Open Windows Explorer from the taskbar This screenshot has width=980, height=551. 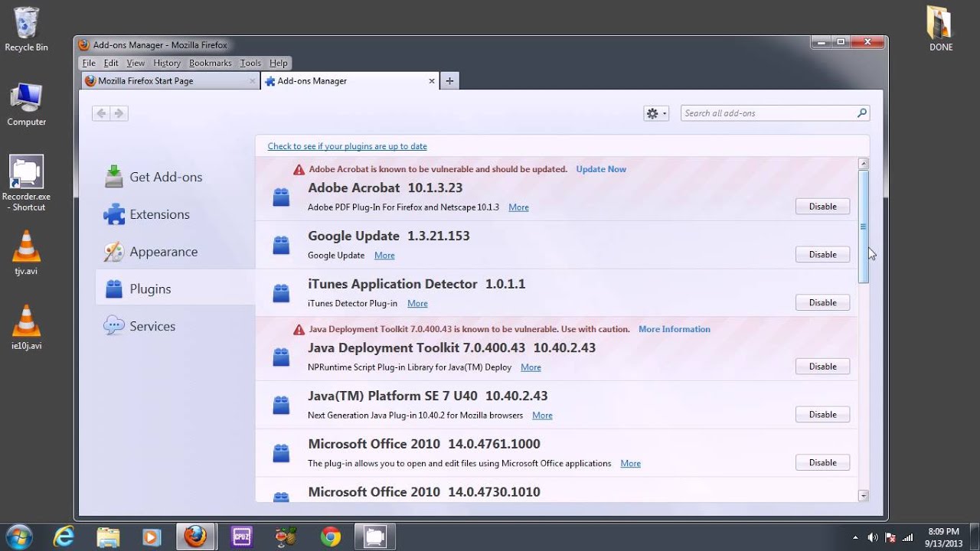[x=109, y=536]
